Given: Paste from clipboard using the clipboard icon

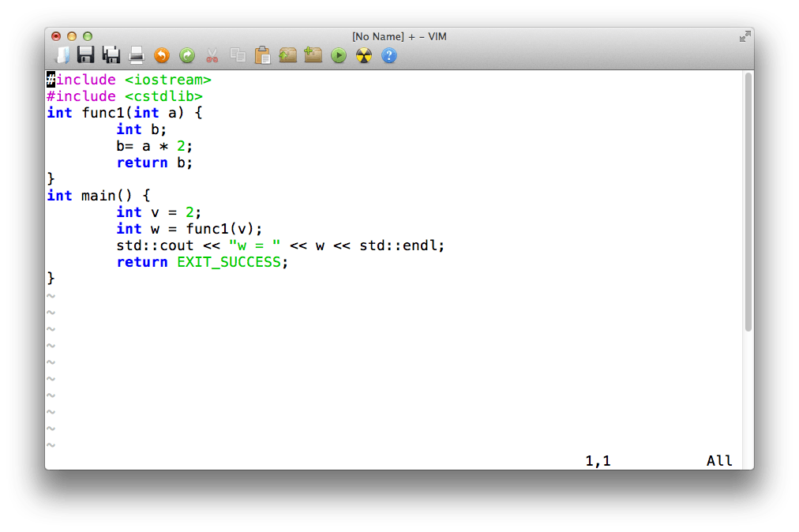Looking at the screenshot, I should [x=262, y=55].
